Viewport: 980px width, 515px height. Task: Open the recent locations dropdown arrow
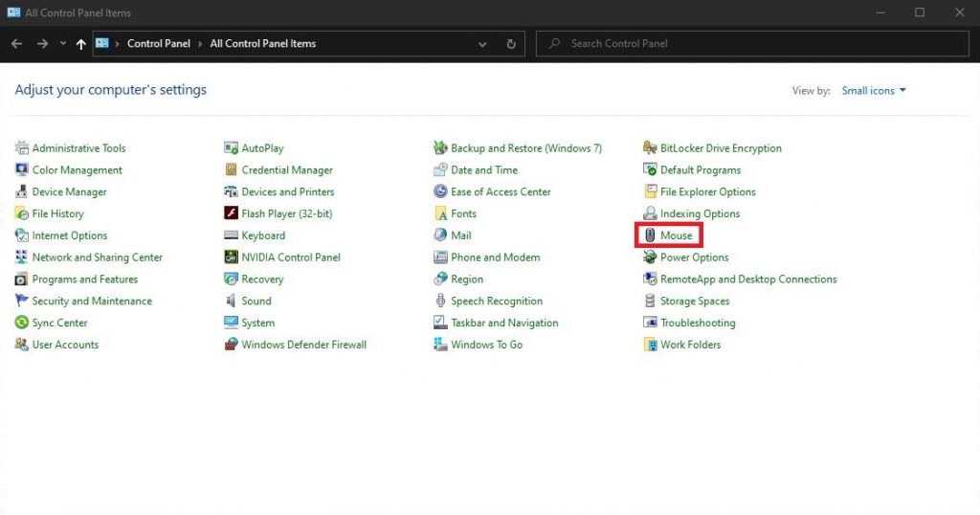click(62, 44)
